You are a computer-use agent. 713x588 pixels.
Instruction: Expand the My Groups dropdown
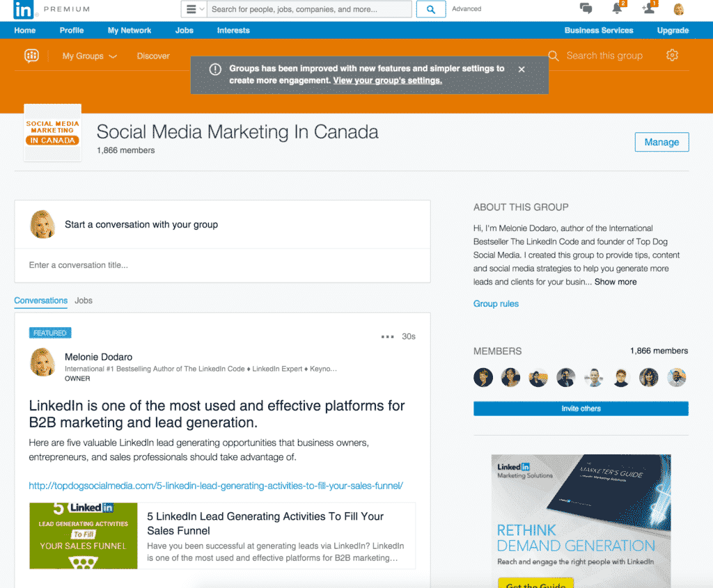(90, 56)
